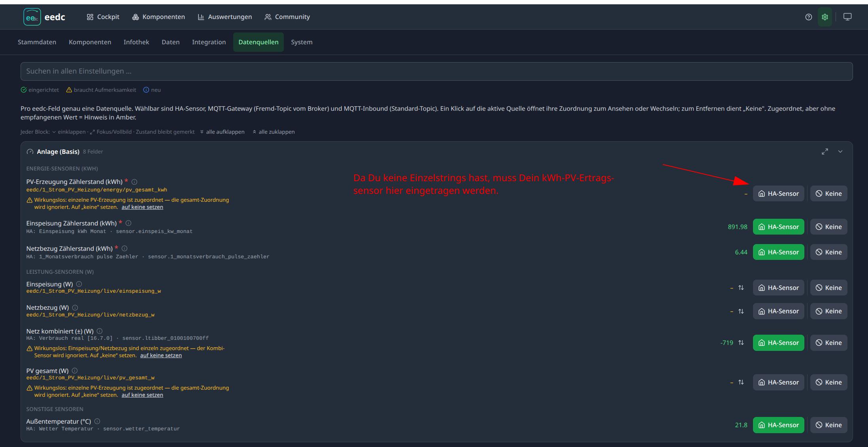Open fullscreen focus icon of Anlage (Basis)

[x=825, y=152]
